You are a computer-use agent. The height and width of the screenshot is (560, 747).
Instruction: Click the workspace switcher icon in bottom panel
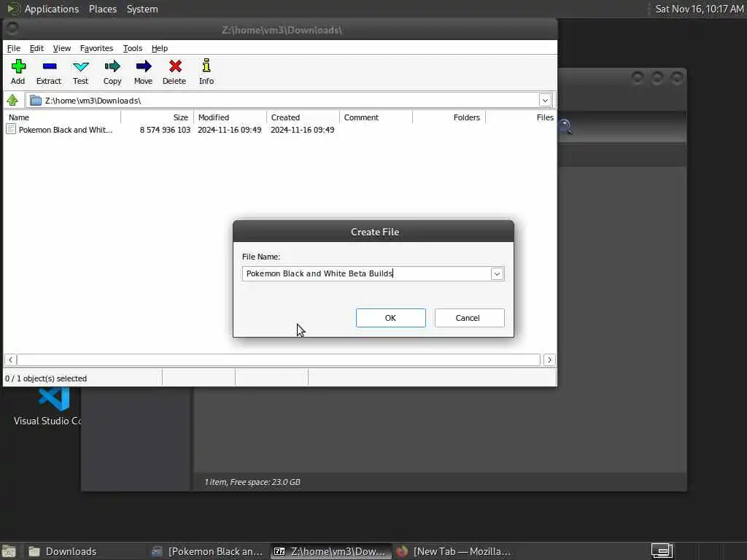[x=662, y=551]
